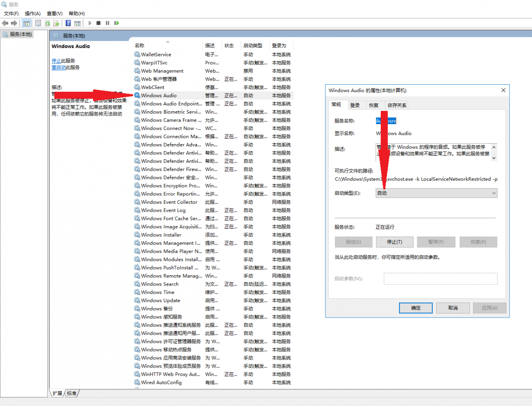This screenshot has width=532, height=406.
Task: Click the 停止 link for this service
Action: tap(56, 61)
